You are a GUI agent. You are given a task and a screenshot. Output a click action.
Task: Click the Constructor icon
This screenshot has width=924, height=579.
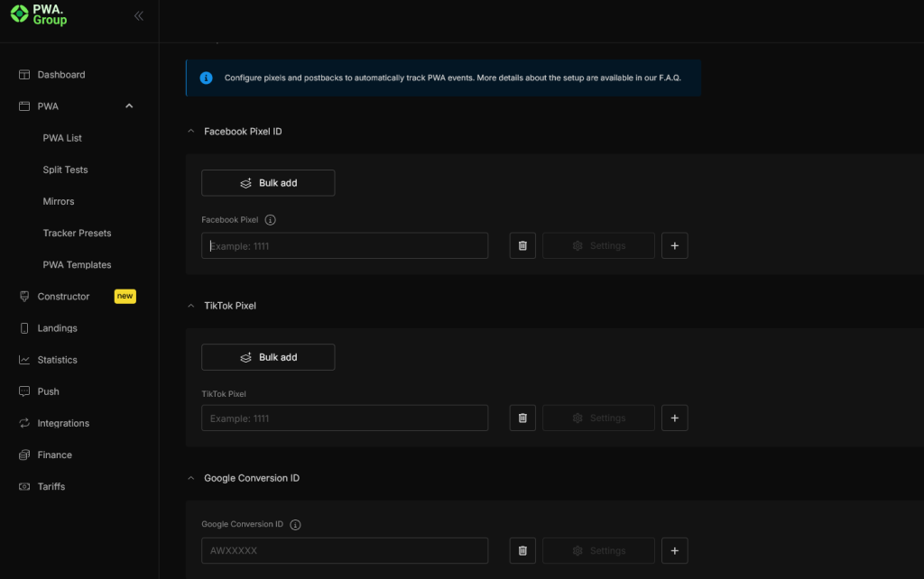pyautogui.click(x=24, y=297)
